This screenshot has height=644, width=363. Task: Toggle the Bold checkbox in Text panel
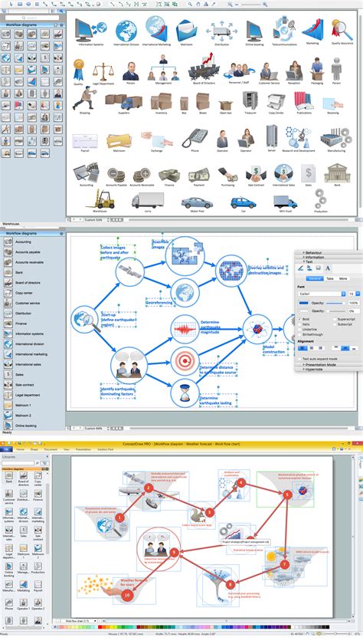coord(300,319)
